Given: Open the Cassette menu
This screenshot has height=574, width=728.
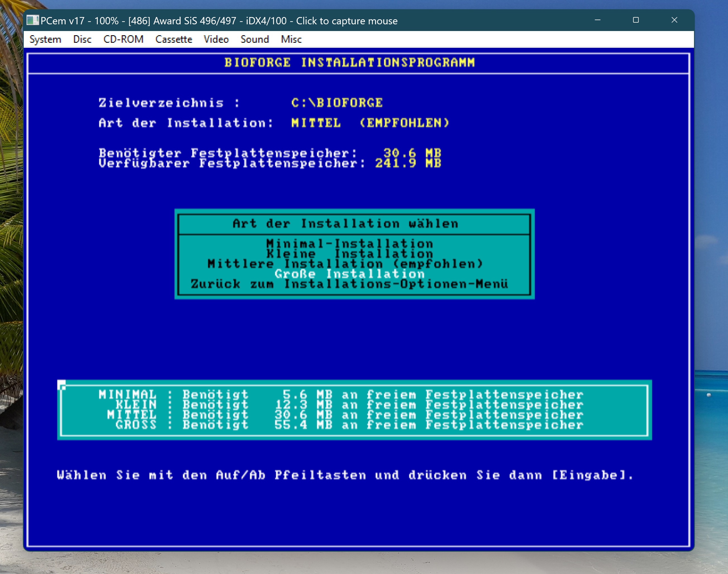Looking at the screenshot, I should pyautogui.click(x=174, y=39).
